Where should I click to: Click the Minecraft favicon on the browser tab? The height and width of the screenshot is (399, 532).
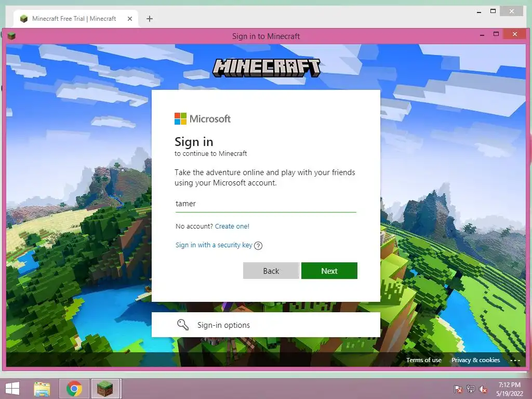click(x=24, y=19)
